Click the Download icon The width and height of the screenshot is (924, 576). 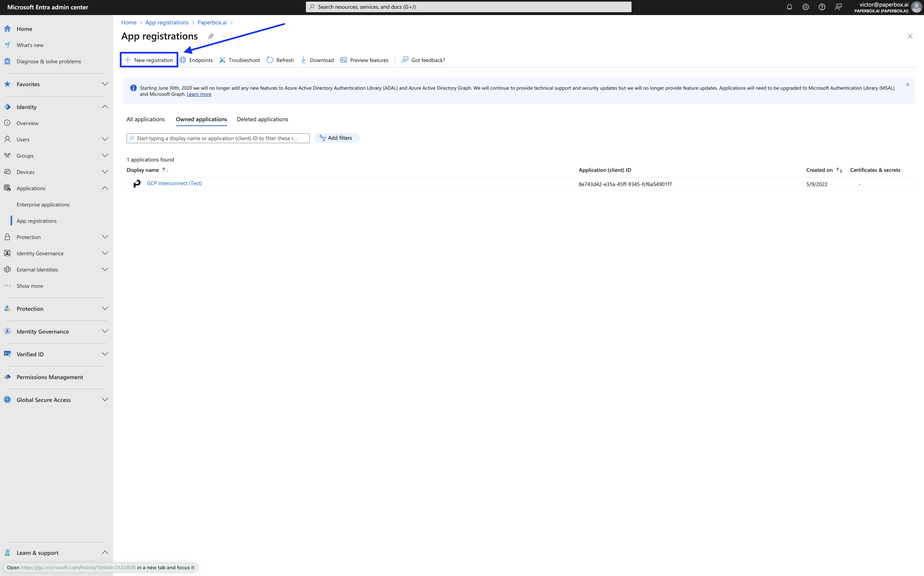tap(303, 60)
